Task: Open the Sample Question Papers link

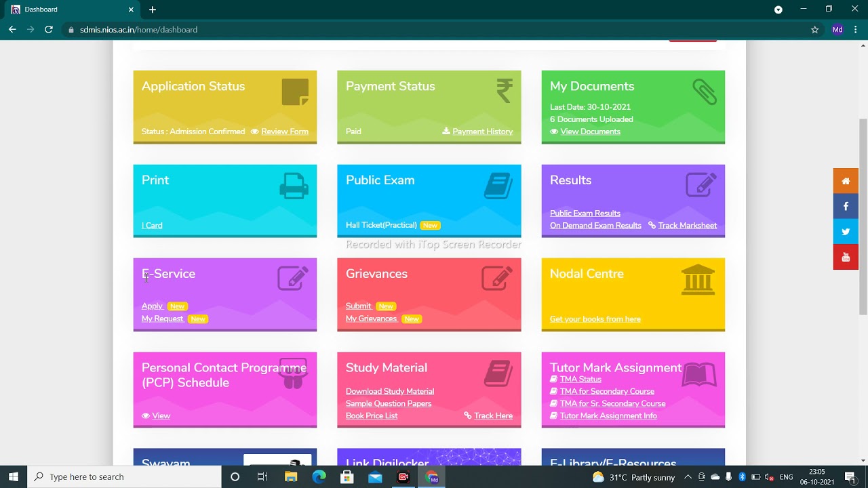Action: (389, 404)
